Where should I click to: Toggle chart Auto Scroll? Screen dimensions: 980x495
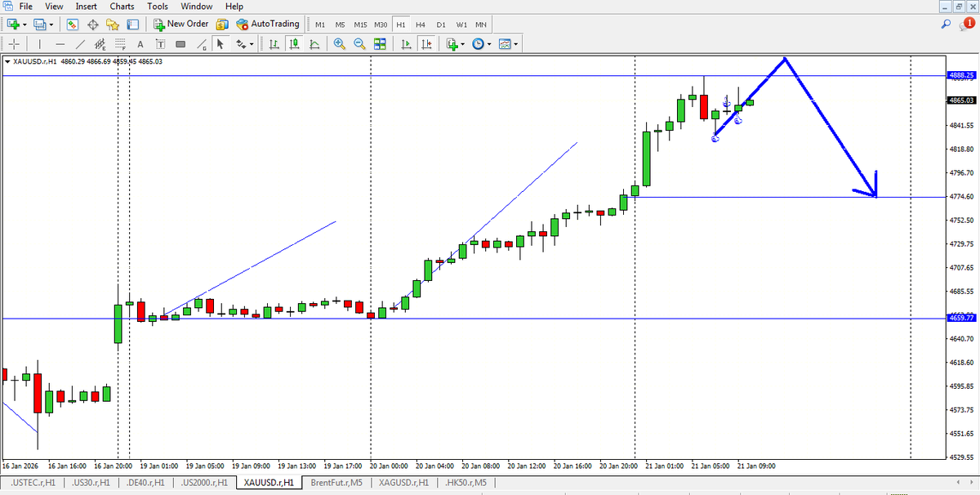pyautogui.click(x=406, y=44)
